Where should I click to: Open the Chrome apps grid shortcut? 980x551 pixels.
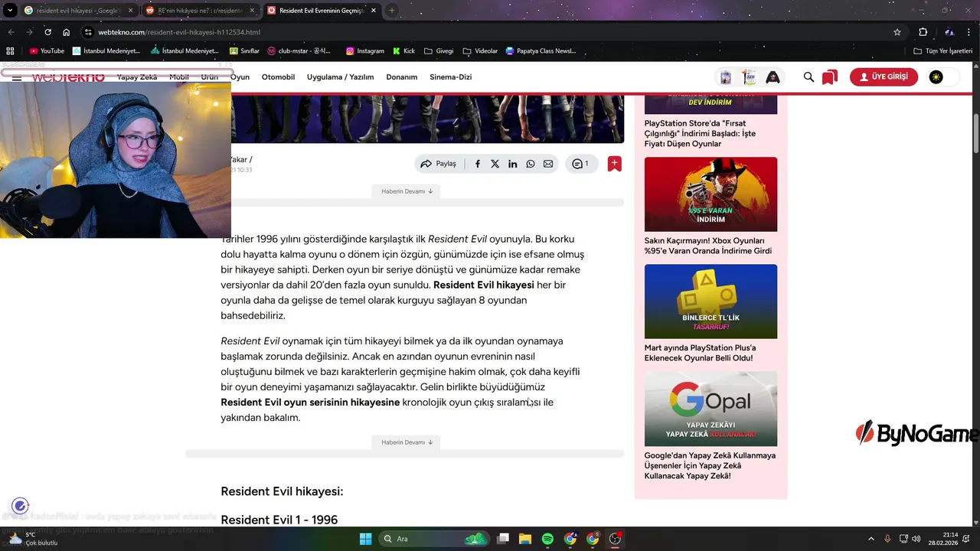coord(10,51)
